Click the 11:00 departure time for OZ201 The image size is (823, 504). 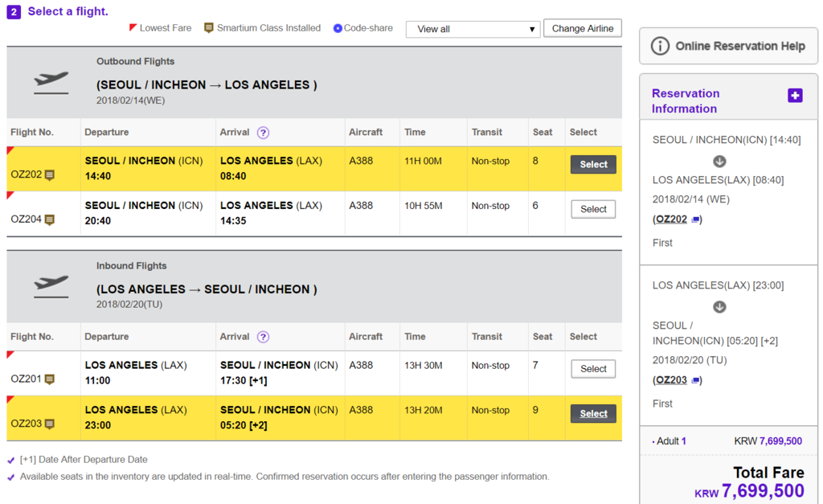tap(97, 381)
